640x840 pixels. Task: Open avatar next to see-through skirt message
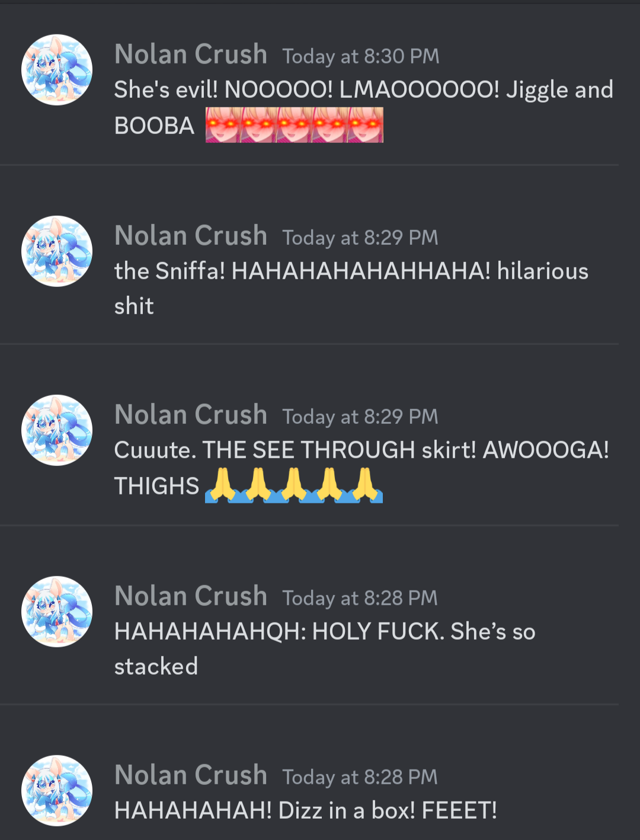click(57, 430)
